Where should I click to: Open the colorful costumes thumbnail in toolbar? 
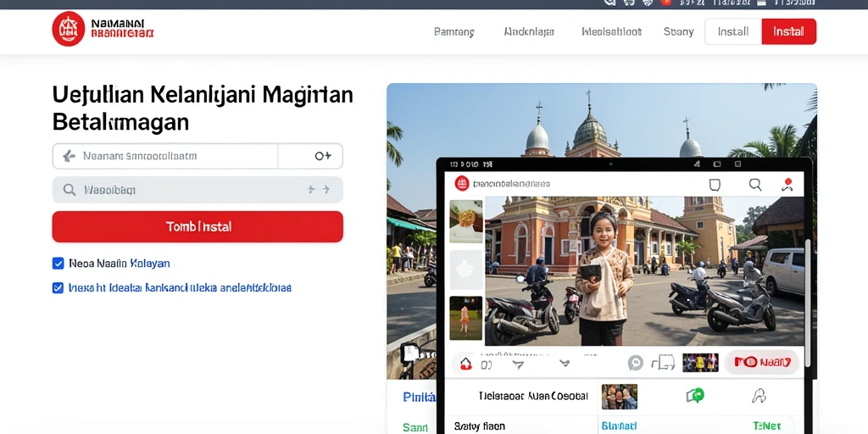point(700,363)
